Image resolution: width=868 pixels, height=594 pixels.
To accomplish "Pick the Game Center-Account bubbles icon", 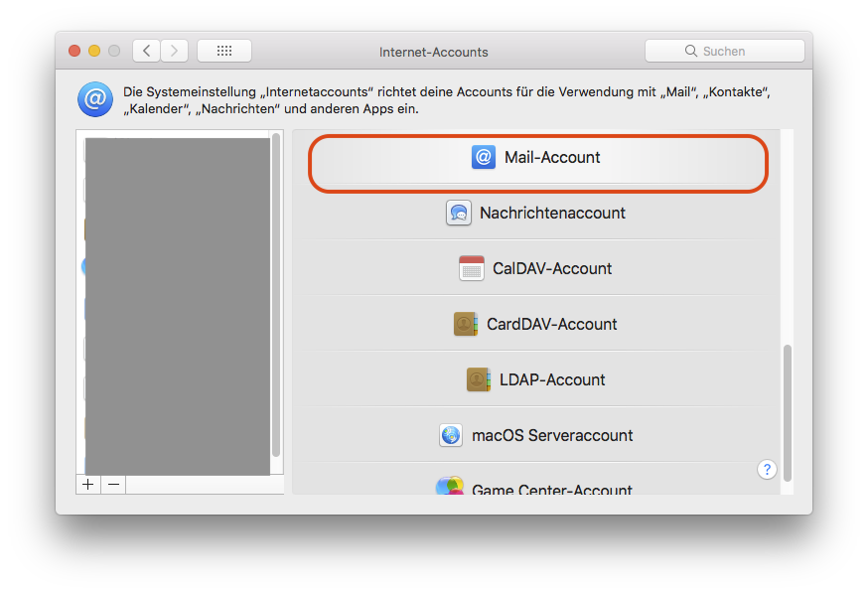I will (x=450, y=488).
